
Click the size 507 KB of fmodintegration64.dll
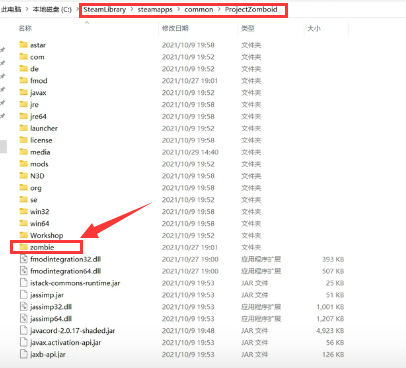click(333, 271)
